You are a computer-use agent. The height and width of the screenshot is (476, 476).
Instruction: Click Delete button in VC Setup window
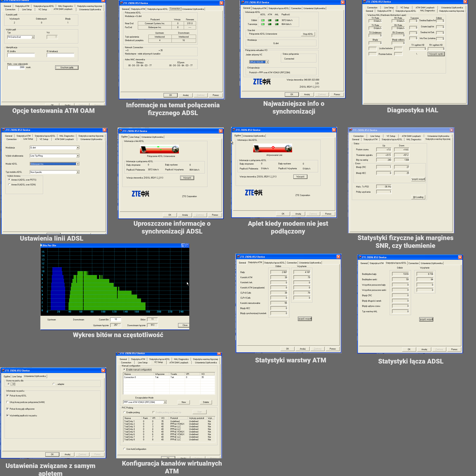point(206,402)
